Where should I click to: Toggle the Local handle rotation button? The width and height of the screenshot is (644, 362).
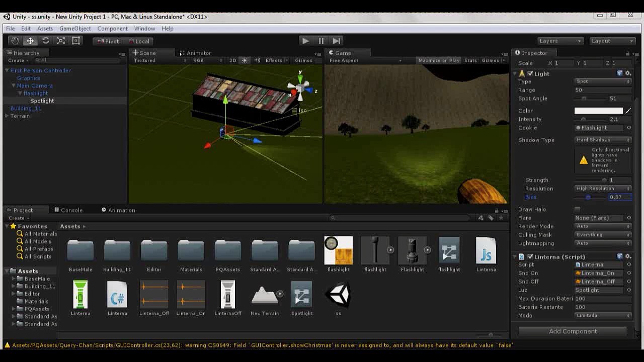point(139,41)
